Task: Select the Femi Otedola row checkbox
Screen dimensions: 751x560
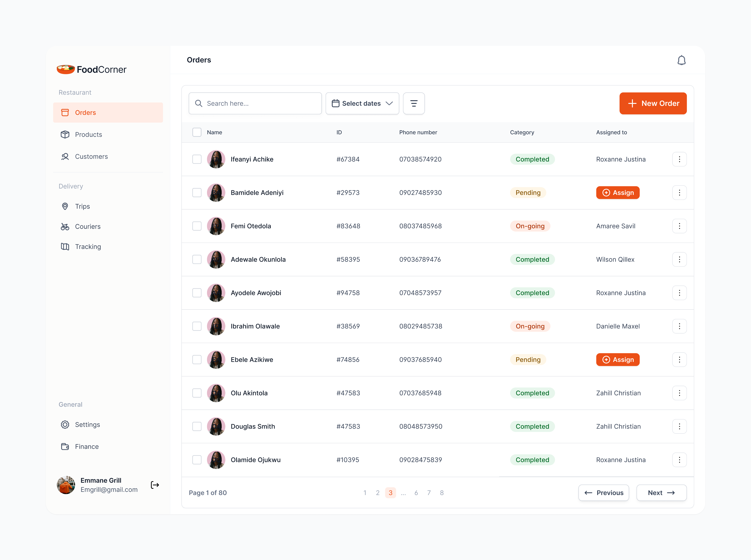Action: 197,226
